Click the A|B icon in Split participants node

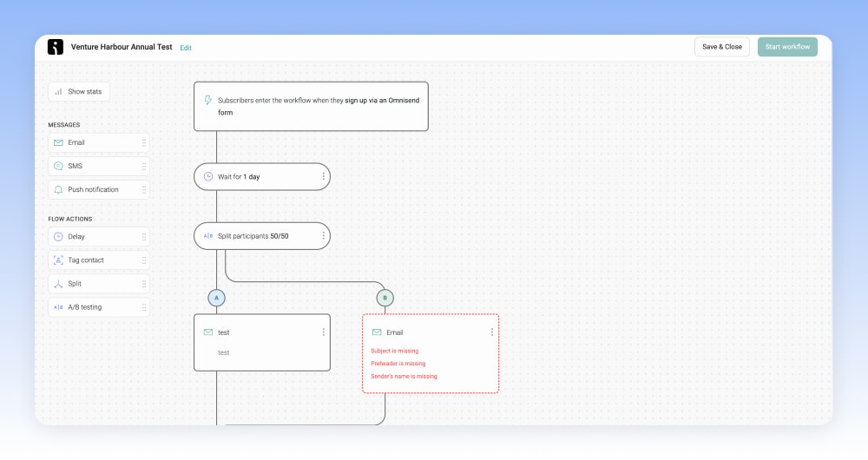click(208, 236)
